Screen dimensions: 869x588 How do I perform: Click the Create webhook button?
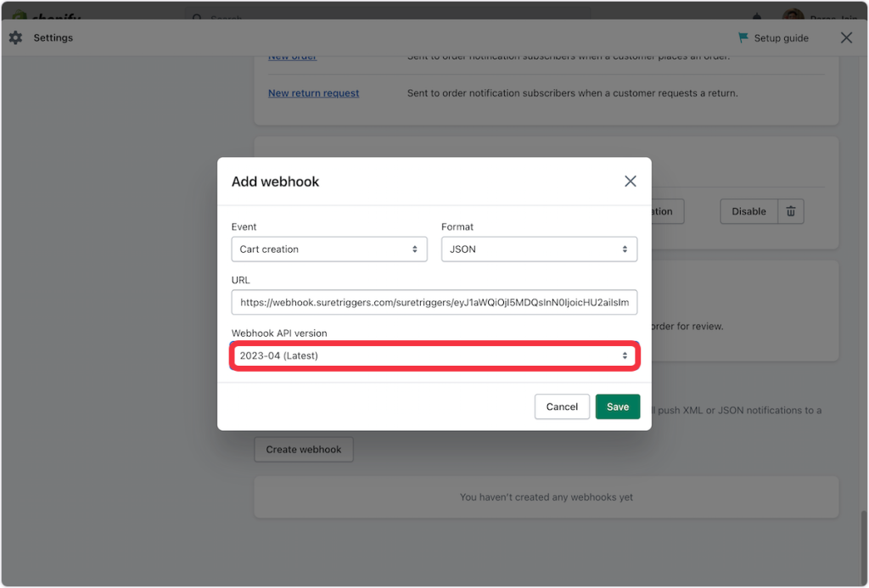pos(303,450)
